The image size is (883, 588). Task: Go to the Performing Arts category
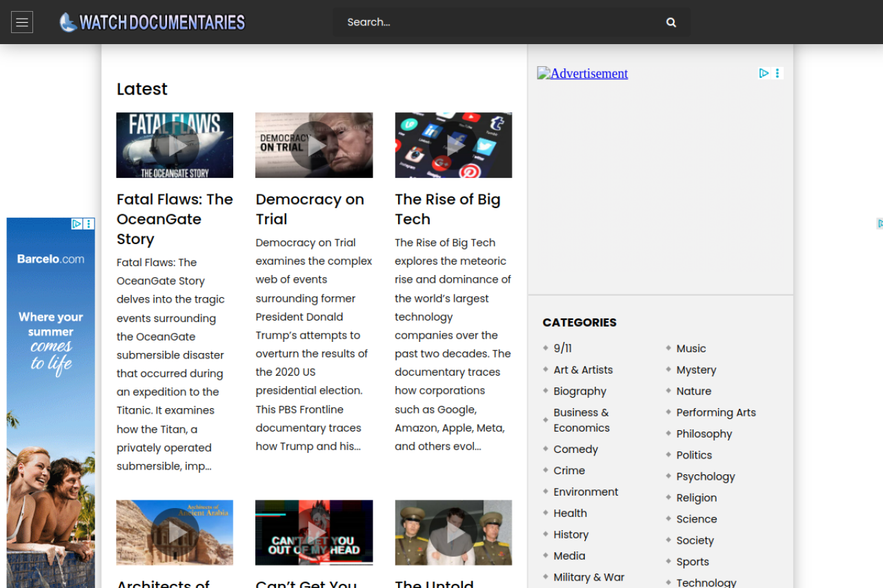(715, 412)
